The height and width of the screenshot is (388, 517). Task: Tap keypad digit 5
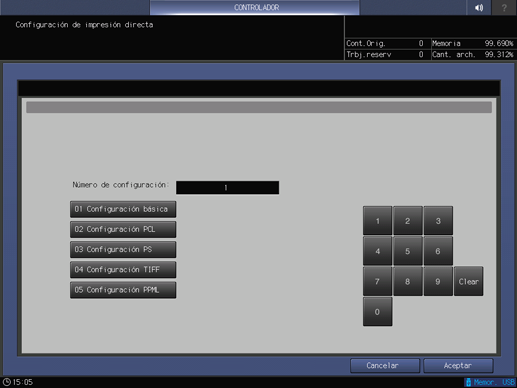pos(408,251)
